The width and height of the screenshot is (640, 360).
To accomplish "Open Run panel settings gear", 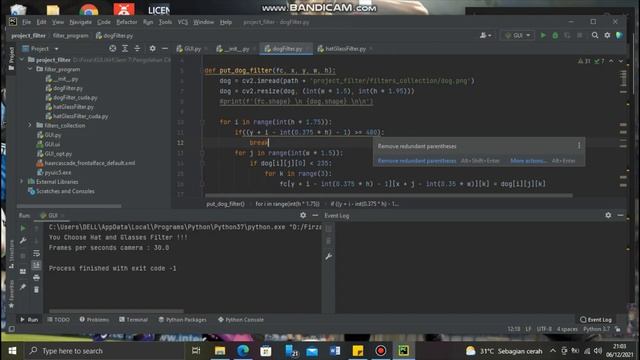I will (303, 215).
